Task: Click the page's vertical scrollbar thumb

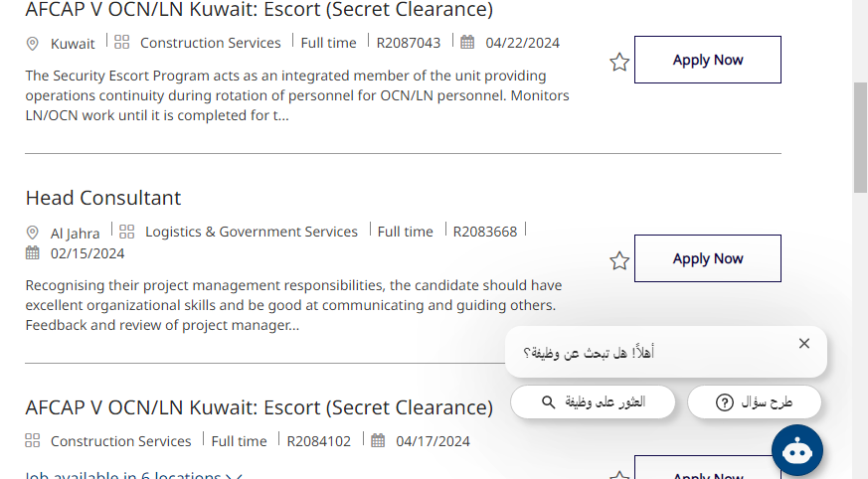Action: (x=860, y=137)
